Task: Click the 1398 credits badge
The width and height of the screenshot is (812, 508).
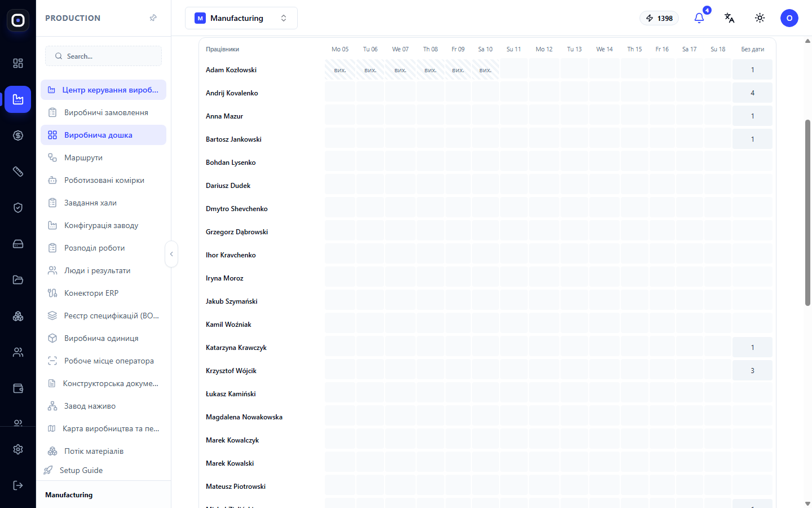Action: coord(659,18)
